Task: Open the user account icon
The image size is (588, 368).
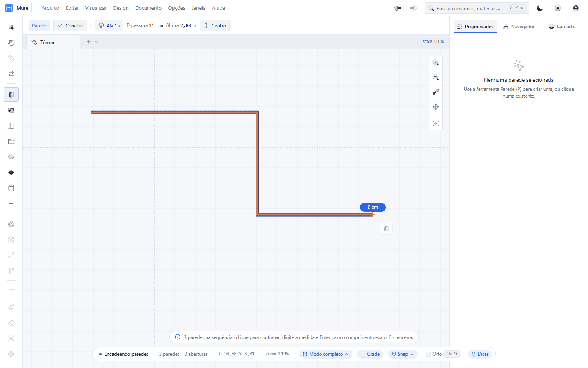Action: 576,8
